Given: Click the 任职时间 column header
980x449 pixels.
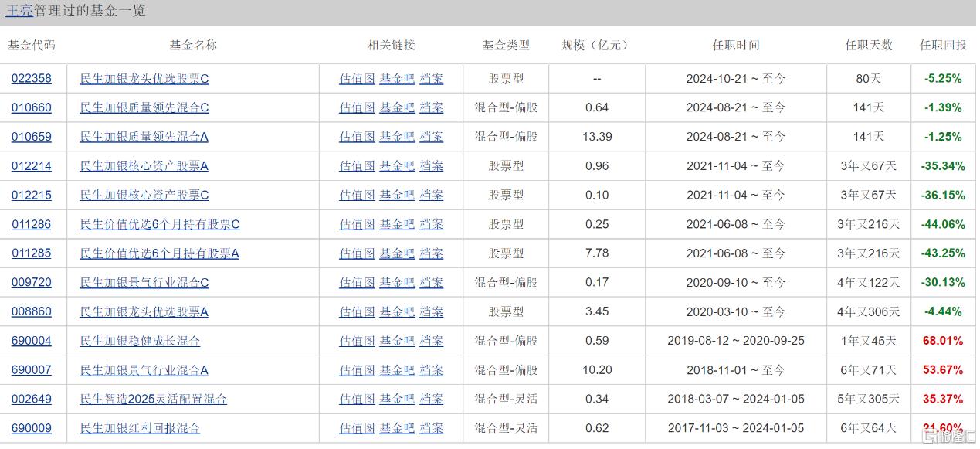Looking at the screenshot, I should click(x=736, y=46).
